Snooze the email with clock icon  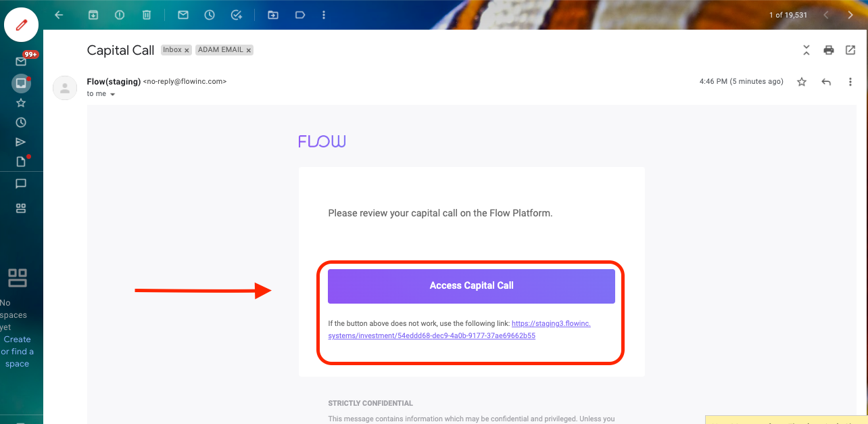tap(210, 15)
